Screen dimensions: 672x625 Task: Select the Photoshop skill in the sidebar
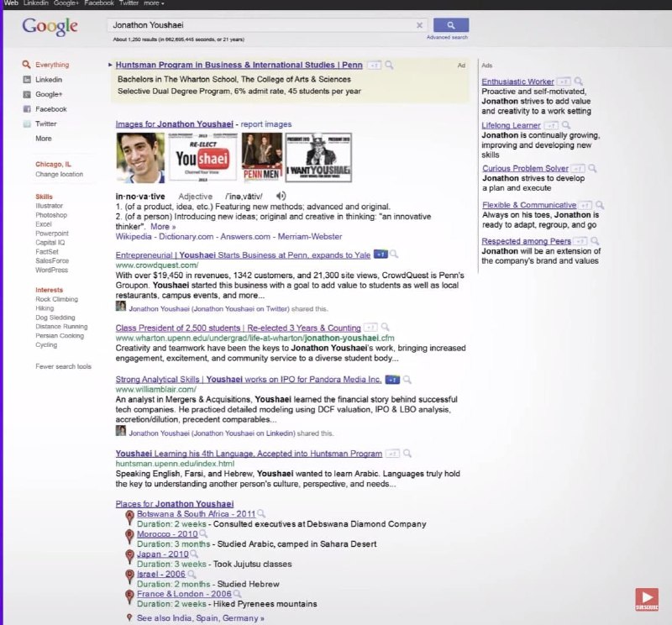pyautogui.click(x=51, y=215)
